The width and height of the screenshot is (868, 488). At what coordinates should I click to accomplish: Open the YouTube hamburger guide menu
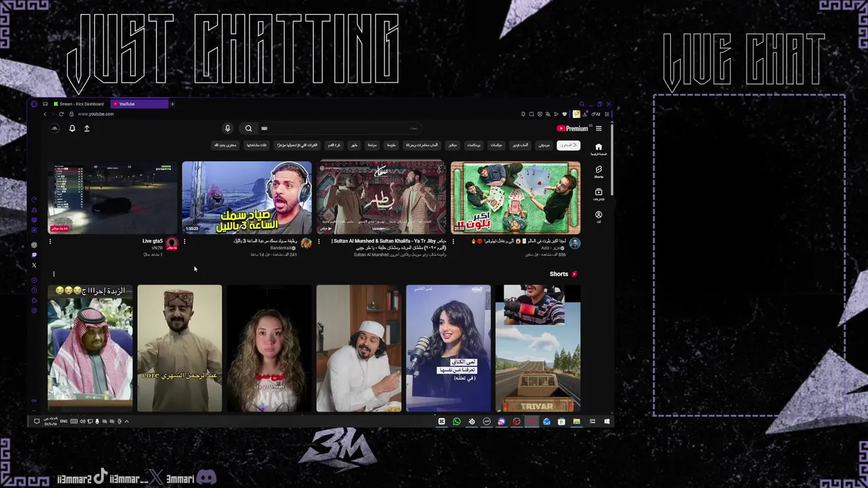[598, 128]
